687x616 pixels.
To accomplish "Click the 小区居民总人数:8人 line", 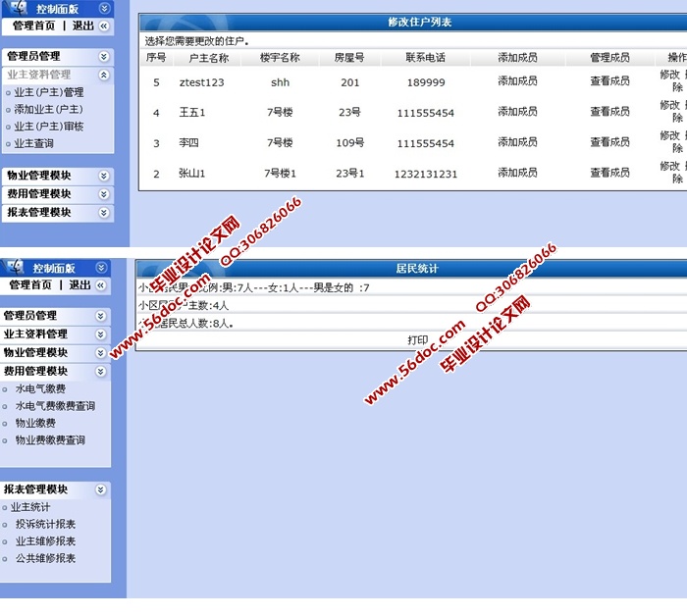I will (x=185, y=324).
